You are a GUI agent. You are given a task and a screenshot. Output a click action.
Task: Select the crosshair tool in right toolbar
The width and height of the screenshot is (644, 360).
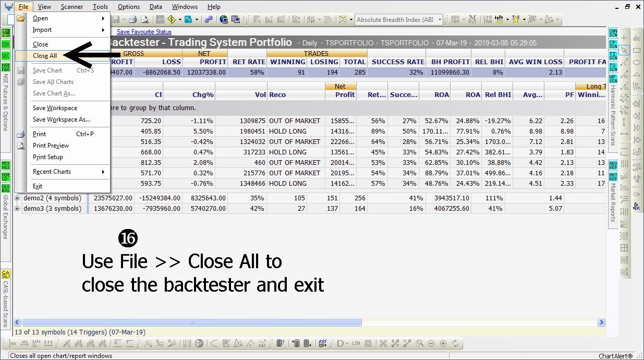click(624, 38)
